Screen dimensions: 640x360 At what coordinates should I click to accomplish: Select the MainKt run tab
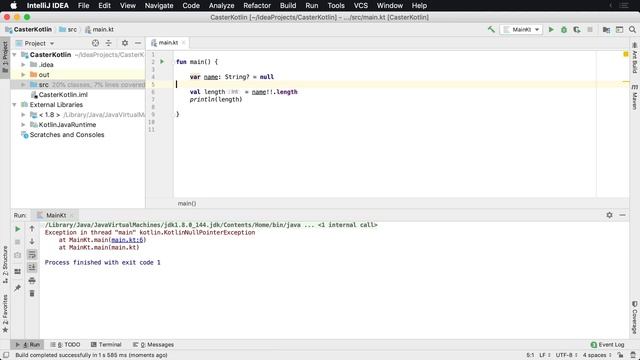[56, 215]
